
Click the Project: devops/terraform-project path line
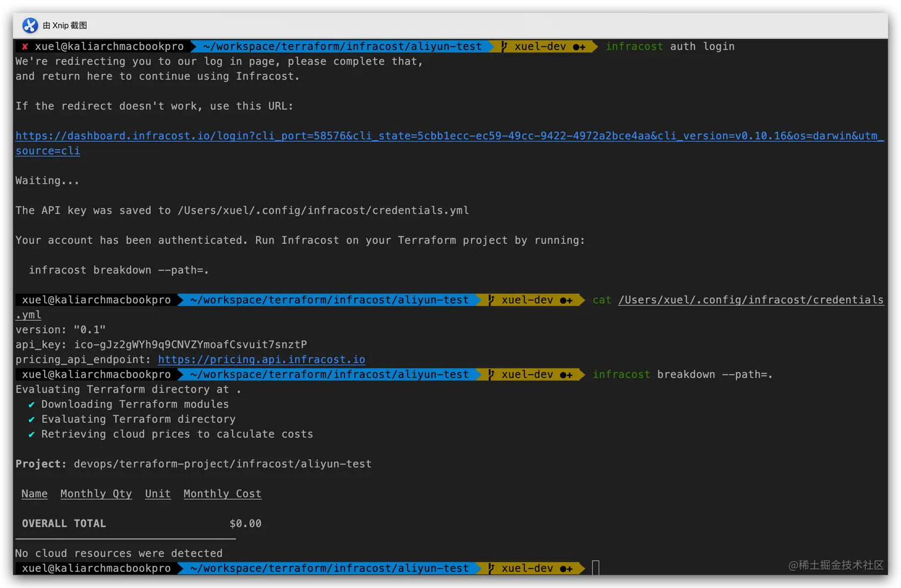(194, 464)
